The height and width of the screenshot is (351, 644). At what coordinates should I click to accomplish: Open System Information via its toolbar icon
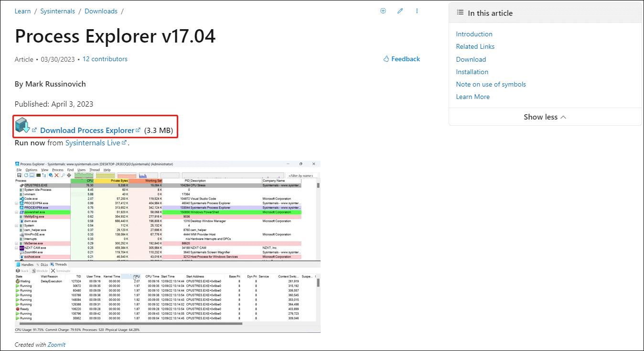point(38,175)
